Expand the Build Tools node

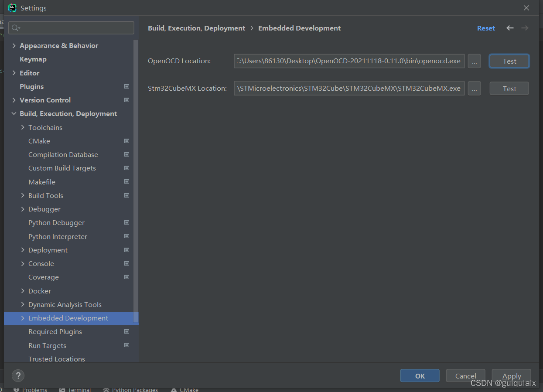(23, 195)
